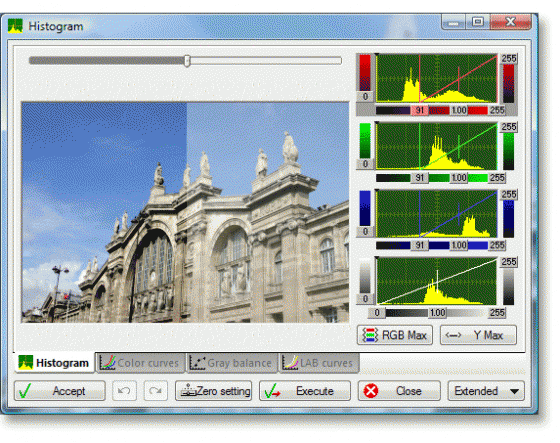Click the red channel black point value 91
Viewport: 560px width, 443px height.
[420, 110]
